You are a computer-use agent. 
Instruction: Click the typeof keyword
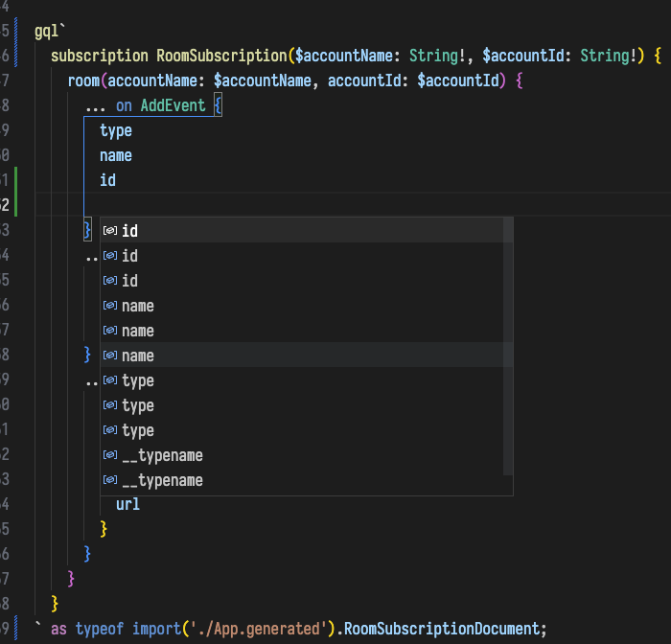pos(100,629)
